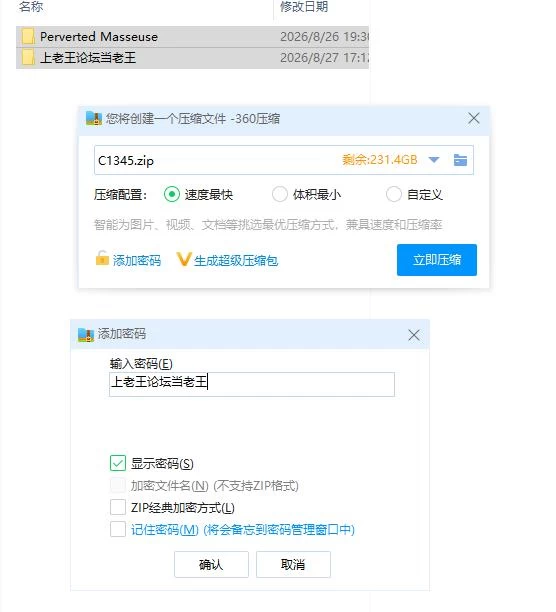Select the Perverted Masseuse folder icon
Image resolution: width=556 pixels, height=612 pixels.
coord(28,37)
